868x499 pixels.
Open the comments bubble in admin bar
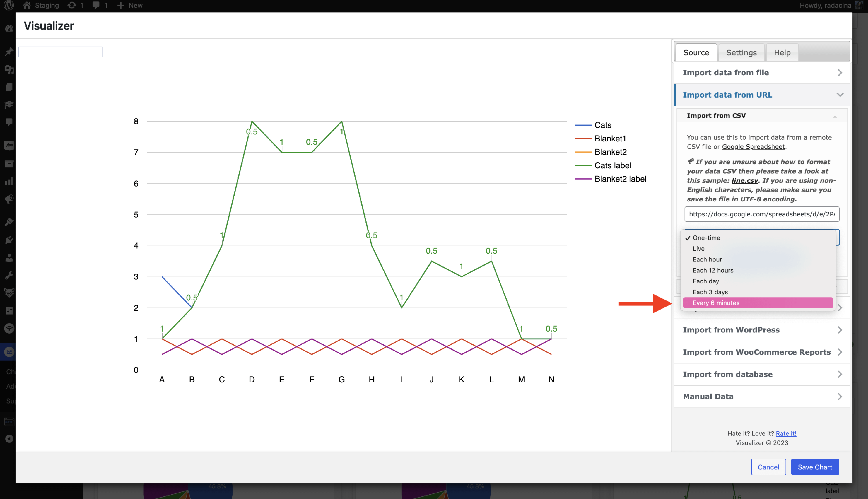(x=96, y=5)
